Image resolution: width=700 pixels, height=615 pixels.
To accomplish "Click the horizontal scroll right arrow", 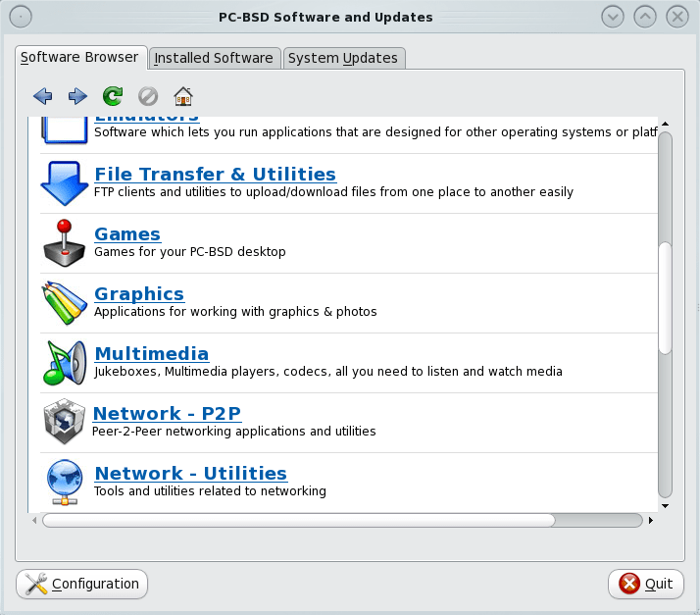I will point(651,520).
